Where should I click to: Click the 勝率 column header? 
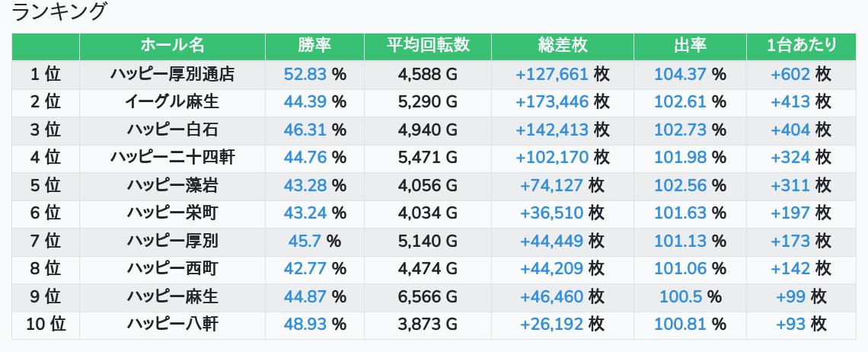314,46
